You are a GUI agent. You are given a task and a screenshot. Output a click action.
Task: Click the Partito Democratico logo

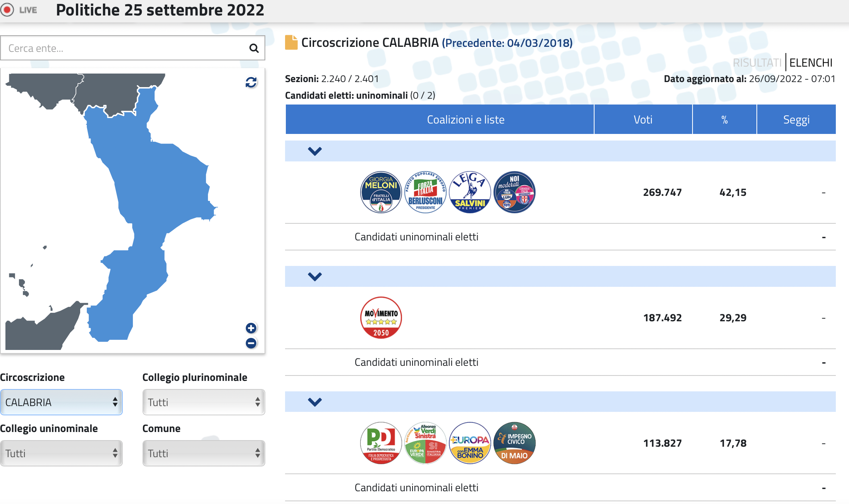point(381,443)
